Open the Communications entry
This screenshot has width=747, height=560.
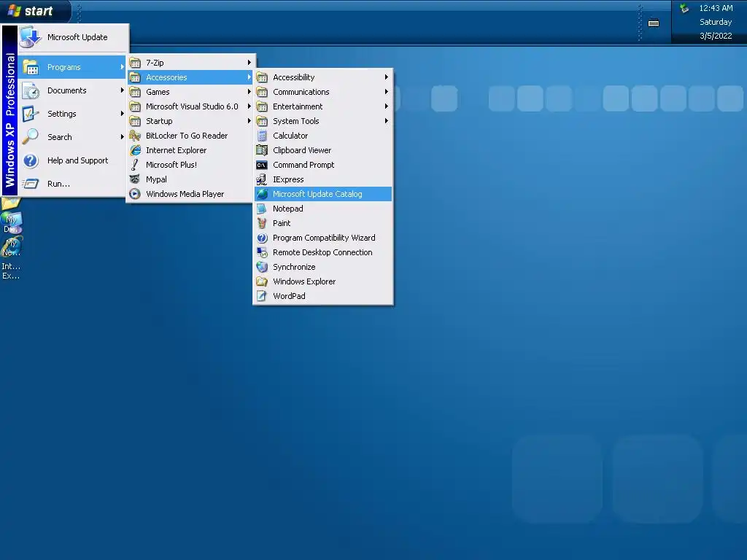pos(323,92)
